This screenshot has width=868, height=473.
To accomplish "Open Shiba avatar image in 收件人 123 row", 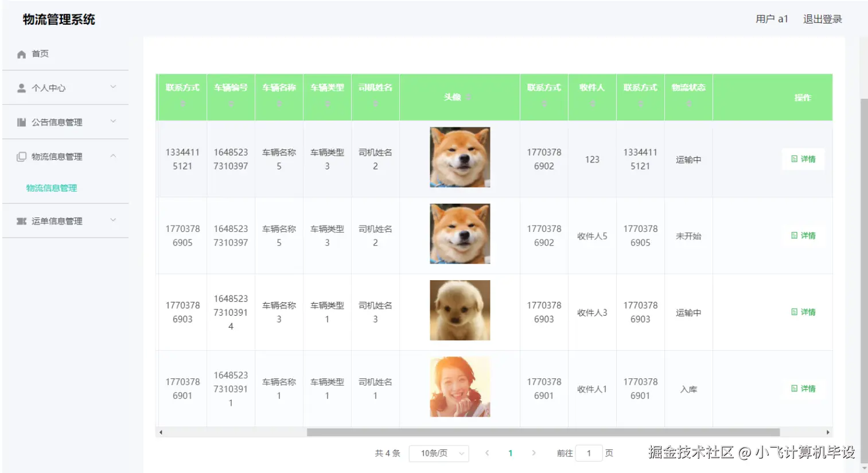I will pos(460,157).
